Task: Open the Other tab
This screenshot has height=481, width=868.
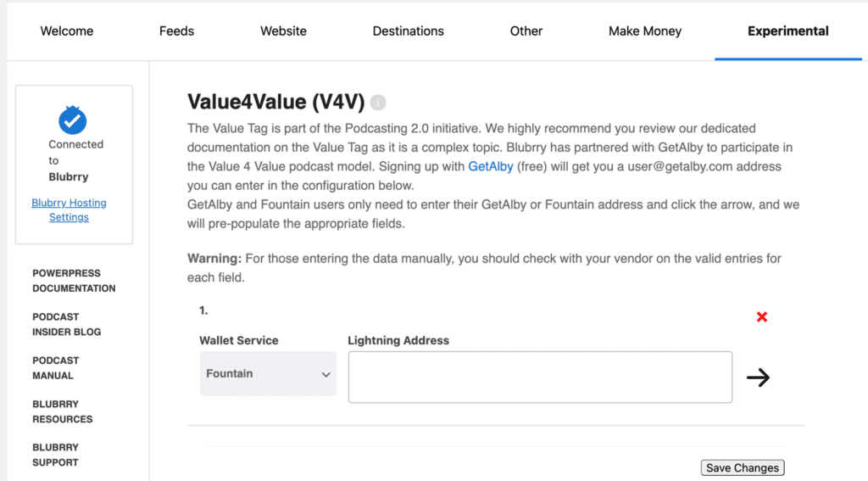Action: [526, 31]
